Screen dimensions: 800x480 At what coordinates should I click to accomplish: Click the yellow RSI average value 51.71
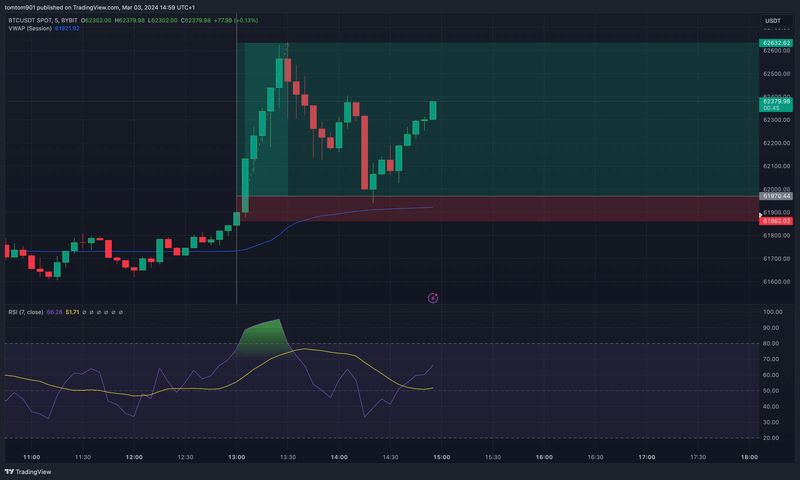tap(72, 312)
